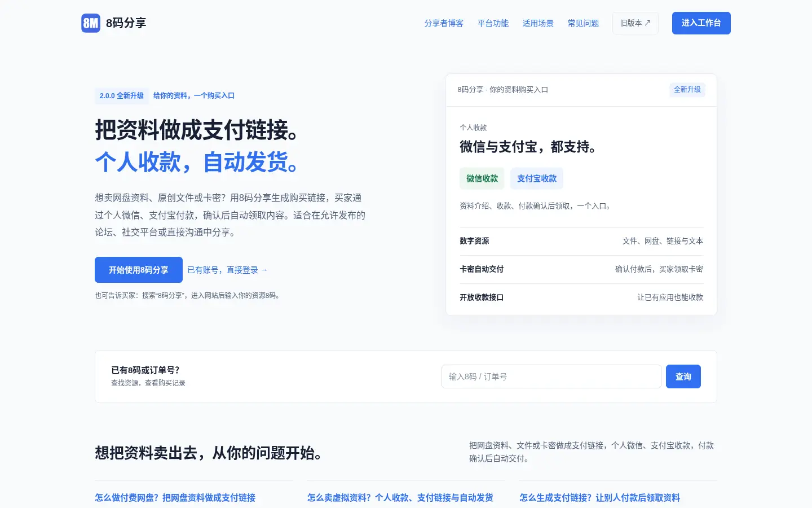Image resolution: width=812 pixels, height=508 pixels.
Task: Click the 查询 button
Action: (683, 376)
